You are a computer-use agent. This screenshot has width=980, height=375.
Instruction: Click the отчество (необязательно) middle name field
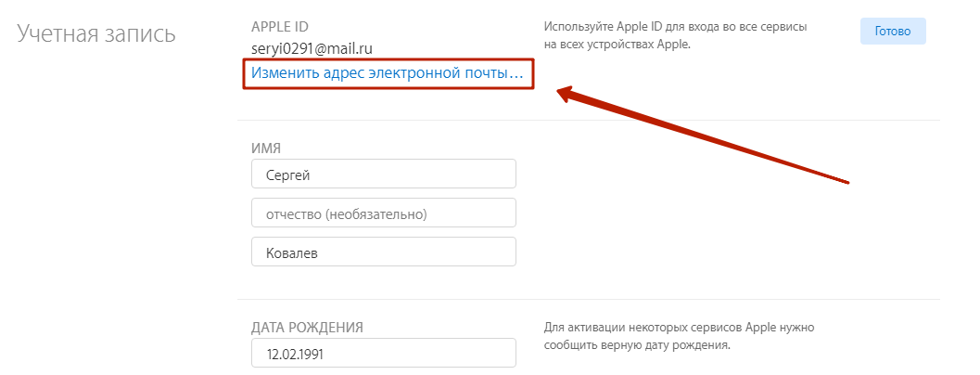tap(383, 213)
